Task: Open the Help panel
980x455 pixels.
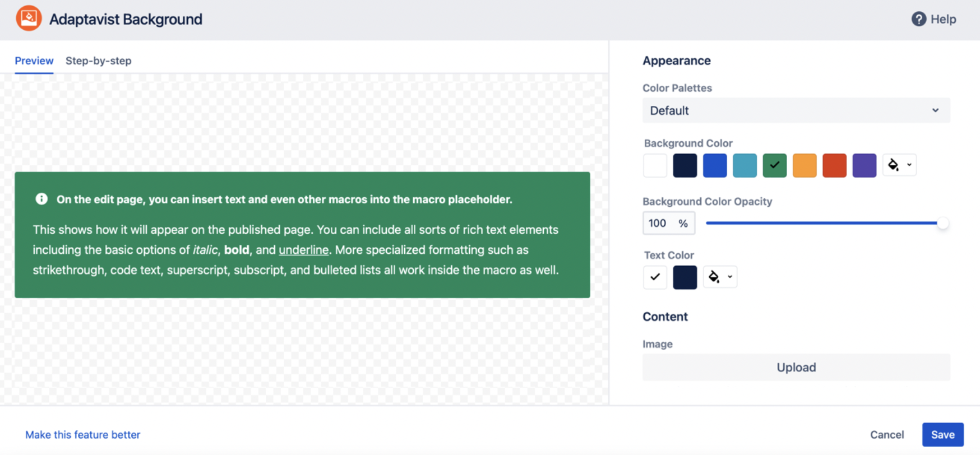Action: [x=934, y=18]
